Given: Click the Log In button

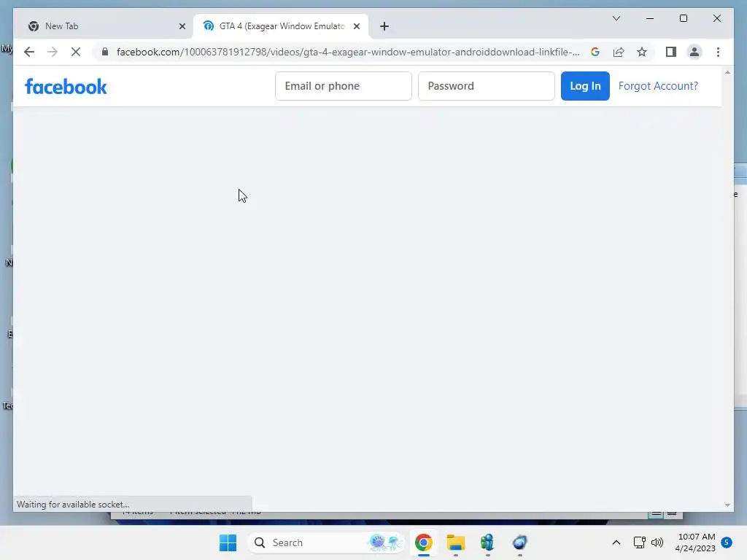Looking at the screenshot, I should [x=585, y=86].
